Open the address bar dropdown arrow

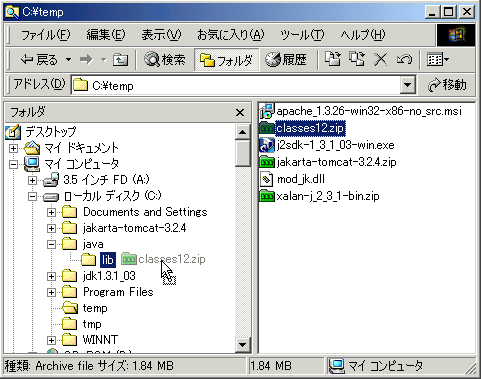pos(408,86)
